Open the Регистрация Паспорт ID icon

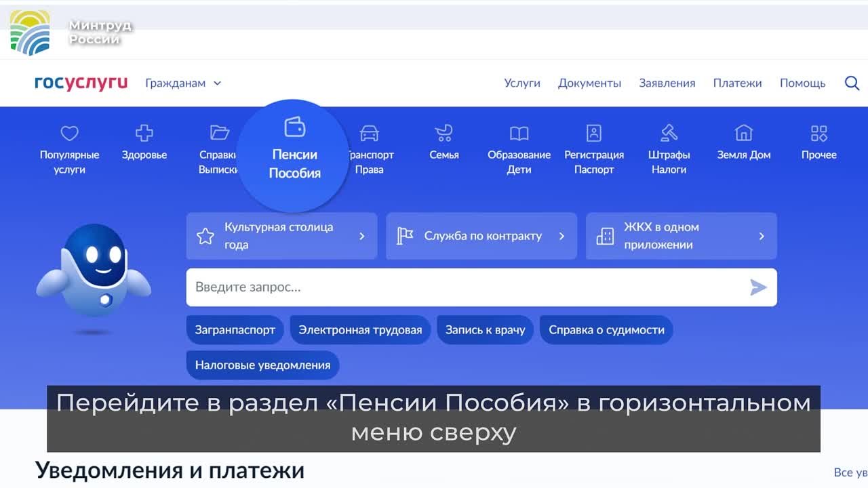(594, 133)
